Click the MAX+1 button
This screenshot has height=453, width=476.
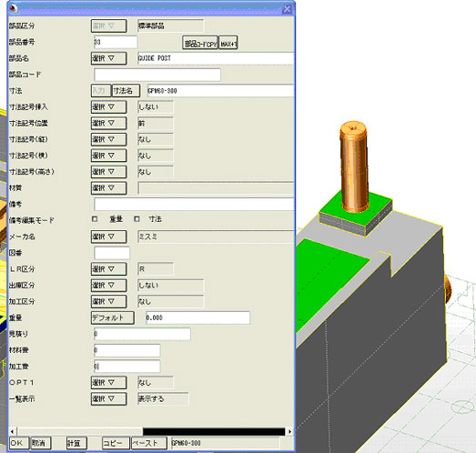coord(228,43)
